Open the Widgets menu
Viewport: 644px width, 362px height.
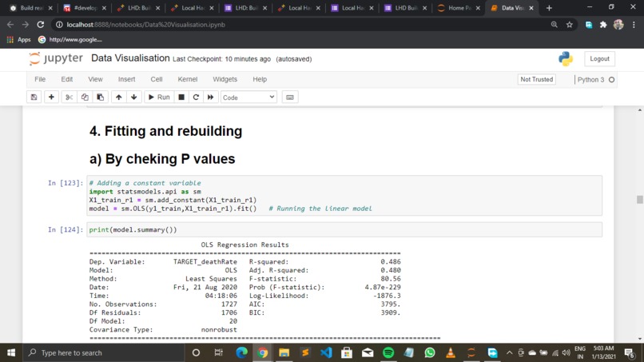pos(225,79)
